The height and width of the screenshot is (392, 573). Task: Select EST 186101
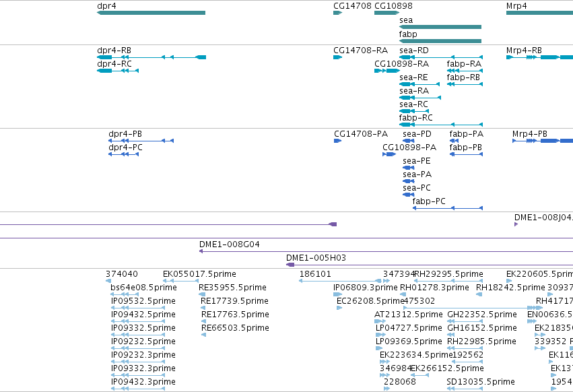[x=340, y=281]
